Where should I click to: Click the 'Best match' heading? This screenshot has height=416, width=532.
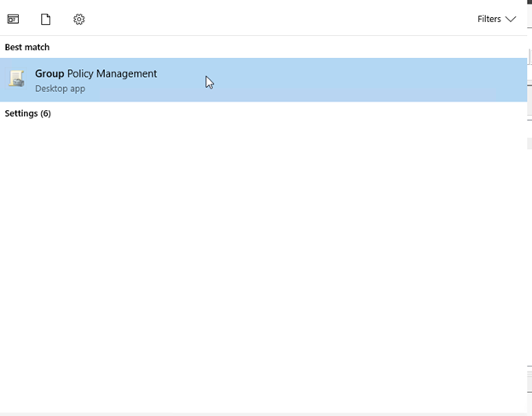pyautogui.click(x=27, y=47)
